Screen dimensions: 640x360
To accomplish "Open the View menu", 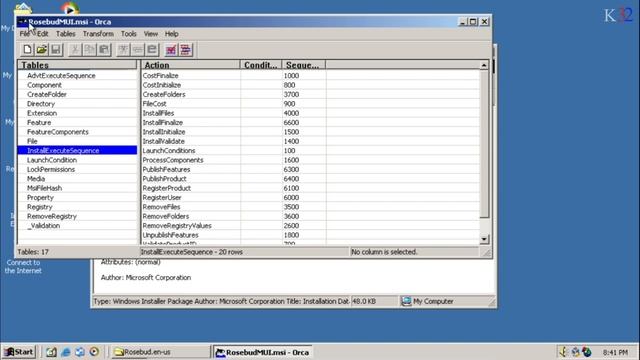I will [151, 34].
